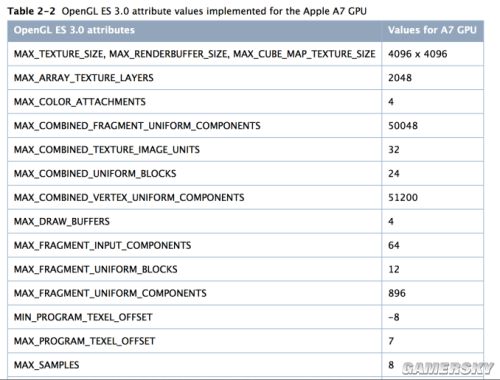Viewport: 500px width, 380px height.
Task: Click the GAMERSKY watermark logo
Action: point(448,368)
